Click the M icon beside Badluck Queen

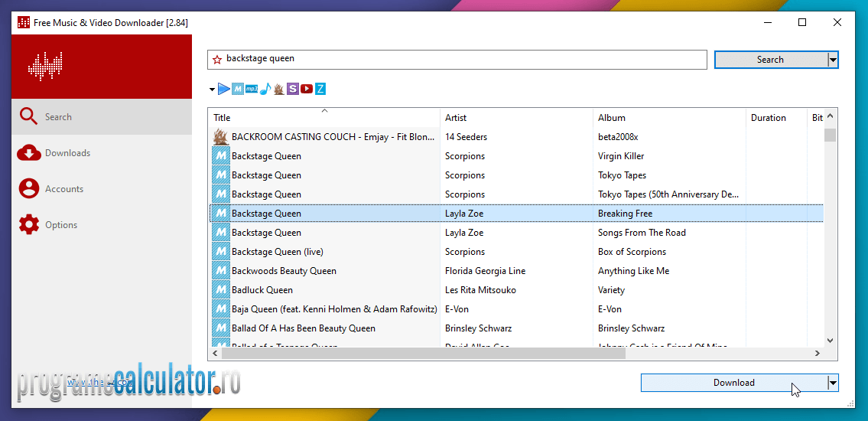click(221, 289)
